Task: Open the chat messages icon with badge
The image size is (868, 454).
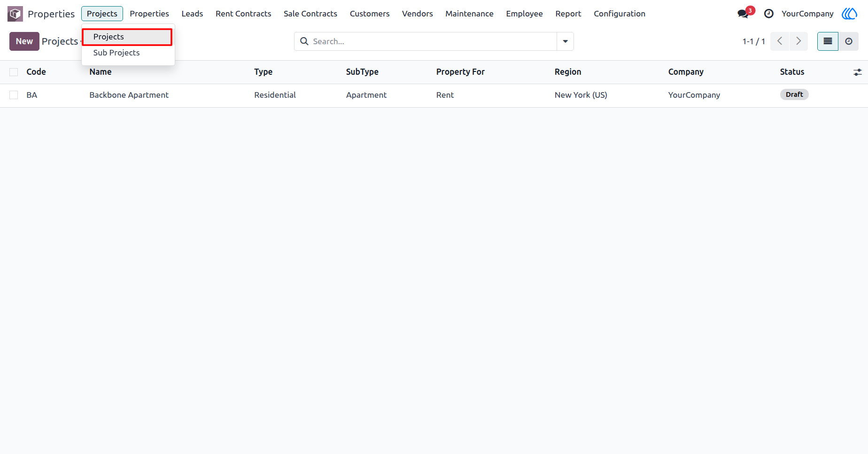Action: coord(745,13)
